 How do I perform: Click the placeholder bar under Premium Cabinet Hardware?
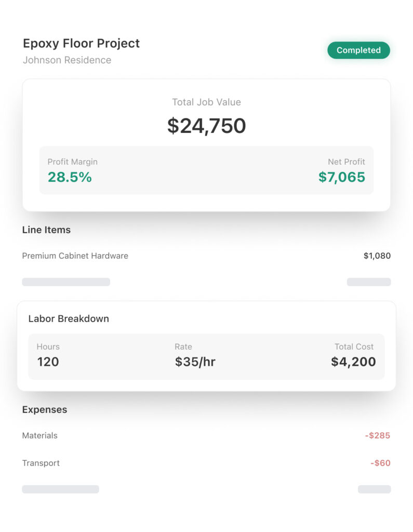click(x=66, y=282)
